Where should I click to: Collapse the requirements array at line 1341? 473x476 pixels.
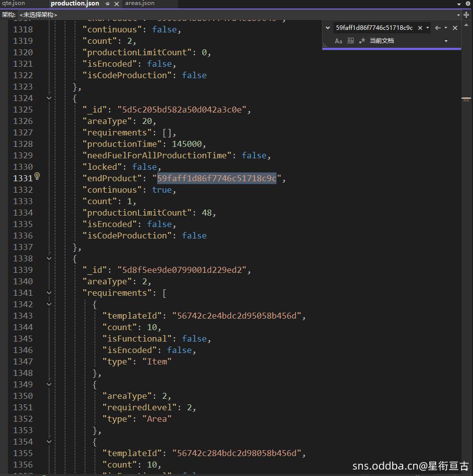(49, 293)
